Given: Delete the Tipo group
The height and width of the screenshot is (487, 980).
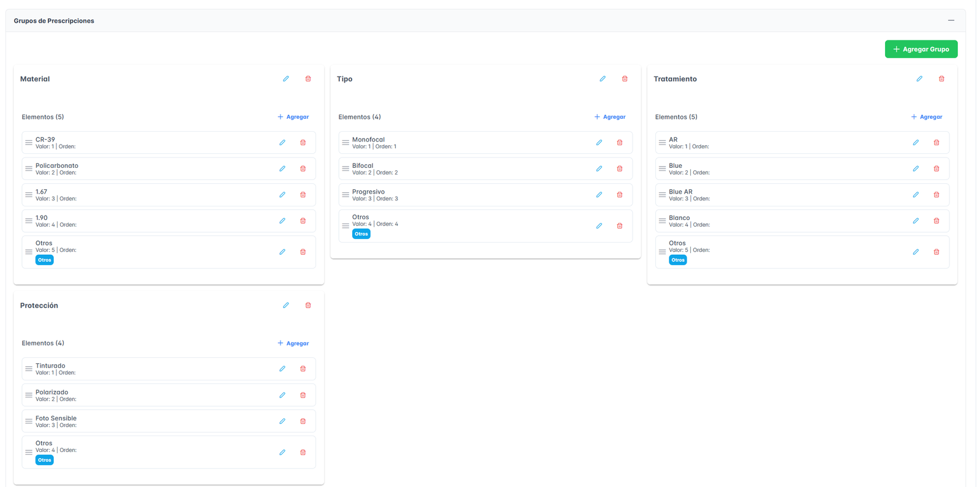Looking at the screenshot, I should click(625, 79).
